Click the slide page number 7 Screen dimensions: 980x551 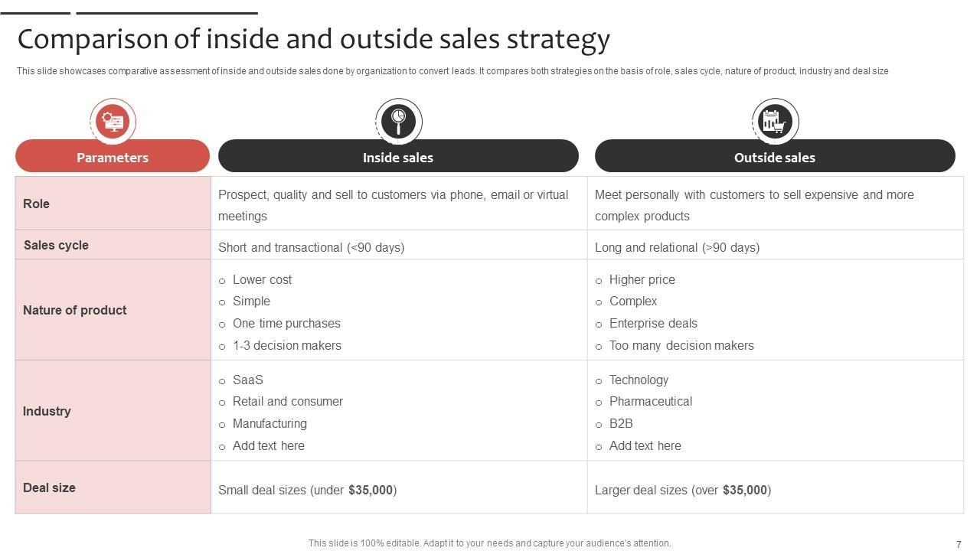(x=959, y=544)
